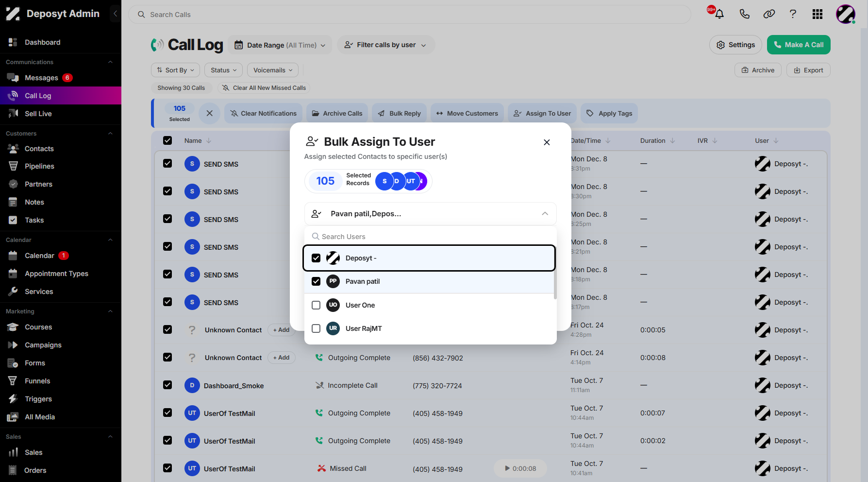
Task: Click the Search Calls field
Action: pyautogui.click(x=410, y=15)
